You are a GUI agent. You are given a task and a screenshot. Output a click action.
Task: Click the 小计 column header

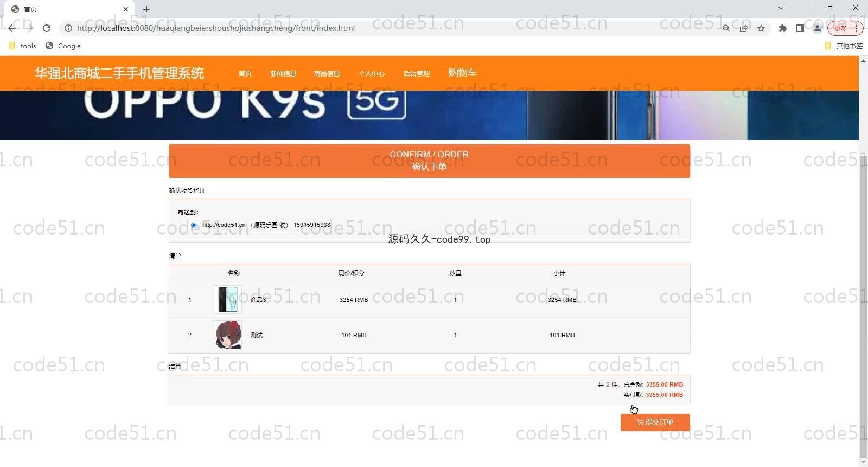(559, 273)
